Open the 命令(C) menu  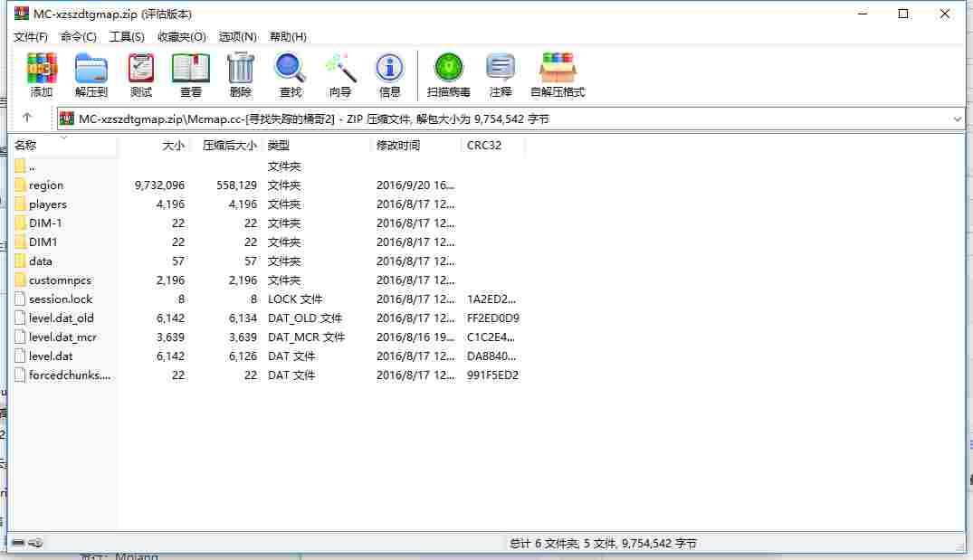tap(78, 36)
